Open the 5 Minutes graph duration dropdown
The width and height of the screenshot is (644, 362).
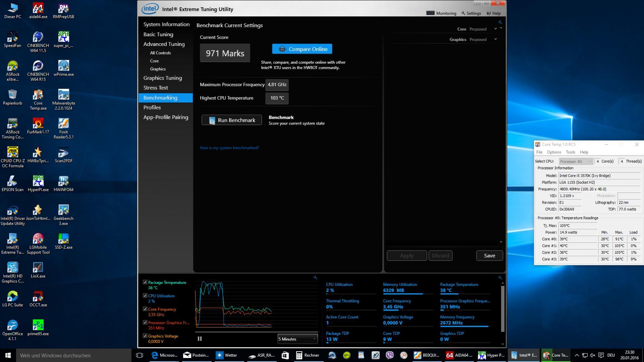tap(297, 339)
